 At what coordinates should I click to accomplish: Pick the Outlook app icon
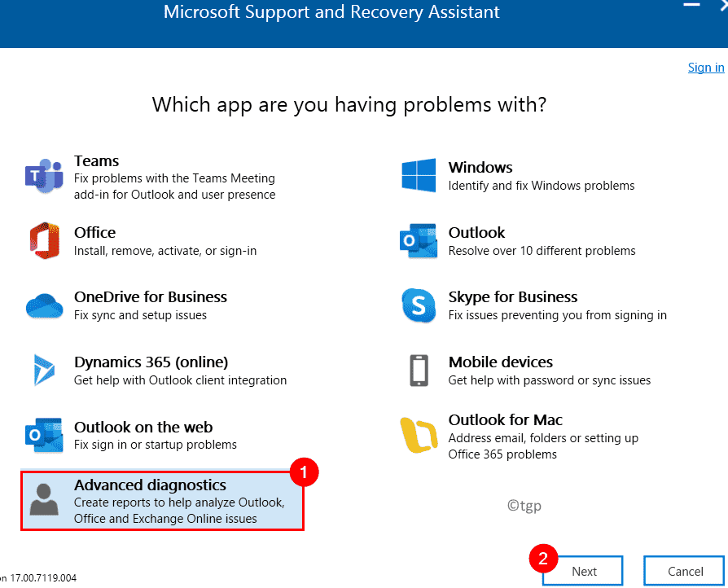pyautogui.click(x=419, y=240)
